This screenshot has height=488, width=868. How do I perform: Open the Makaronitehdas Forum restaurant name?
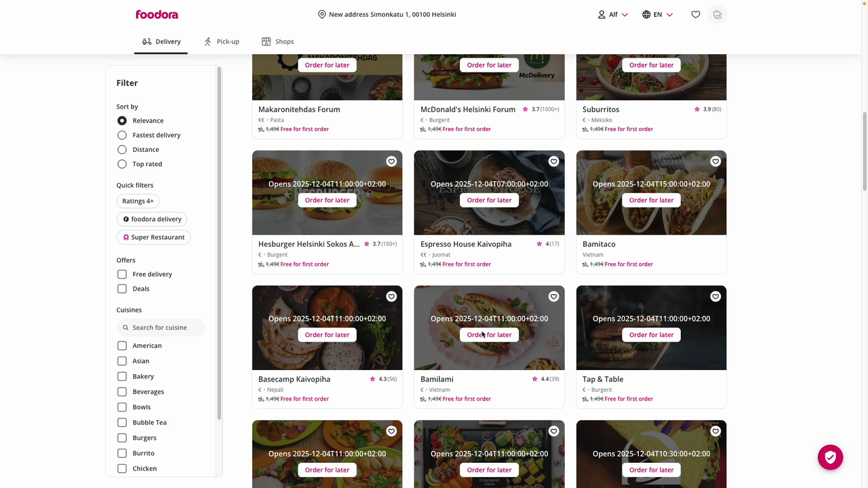click(x=299, y=109)
